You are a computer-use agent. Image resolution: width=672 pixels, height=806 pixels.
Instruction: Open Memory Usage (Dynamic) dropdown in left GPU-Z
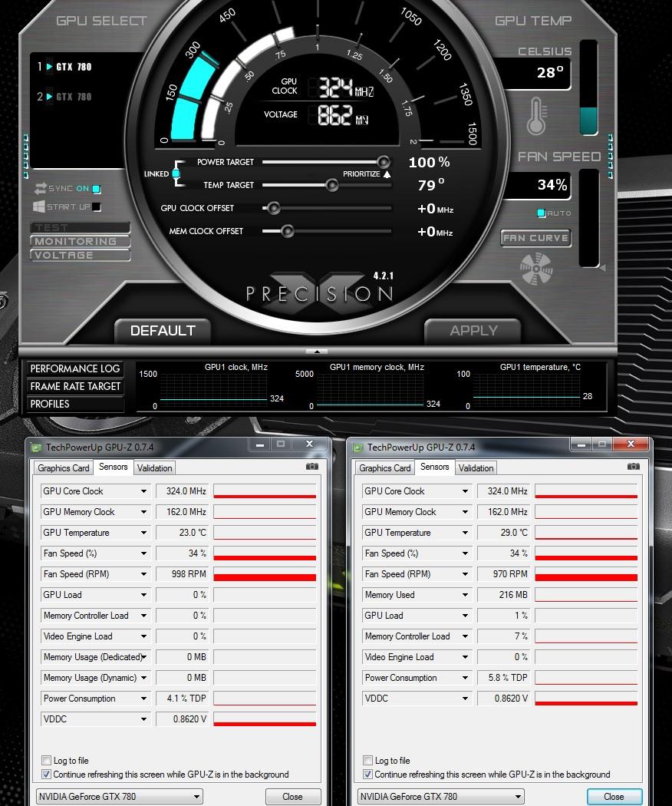tap(144, 678)
